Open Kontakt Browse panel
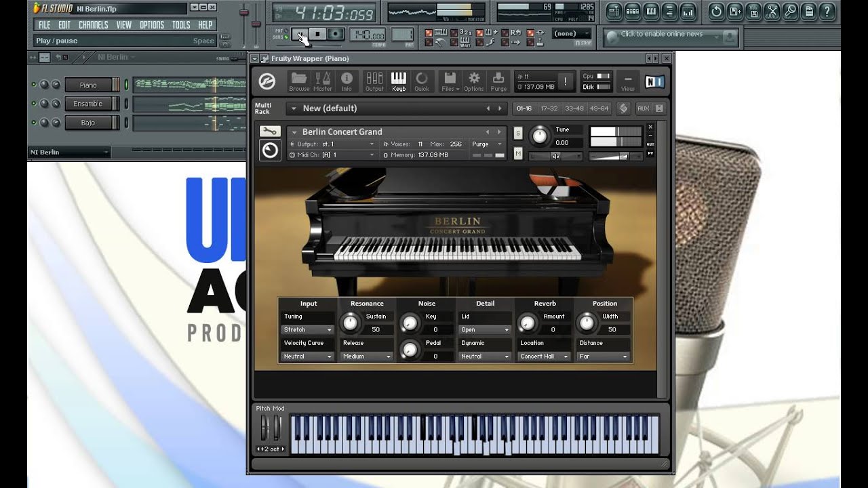868x488 pixels. (x=299, y=81)
